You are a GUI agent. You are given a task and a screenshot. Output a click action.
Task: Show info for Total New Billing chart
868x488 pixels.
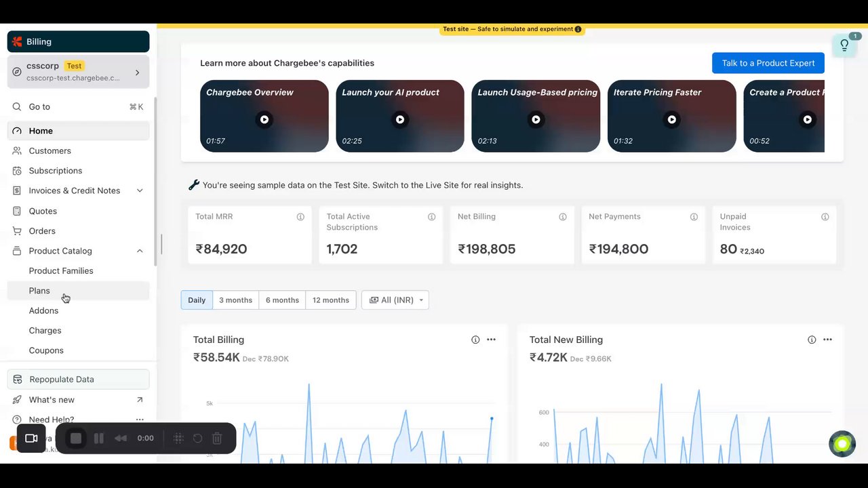tap(812, 340)
